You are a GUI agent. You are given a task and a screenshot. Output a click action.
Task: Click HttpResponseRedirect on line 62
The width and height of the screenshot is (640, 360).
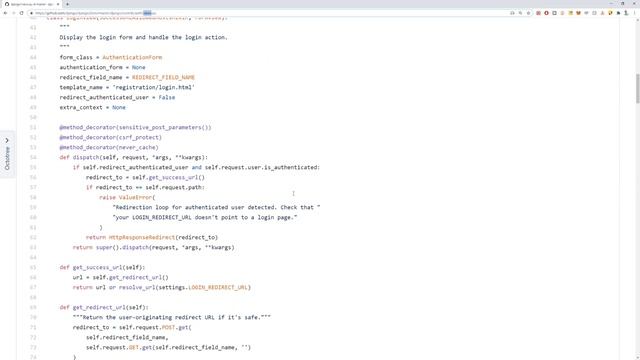tap(142, 237)
